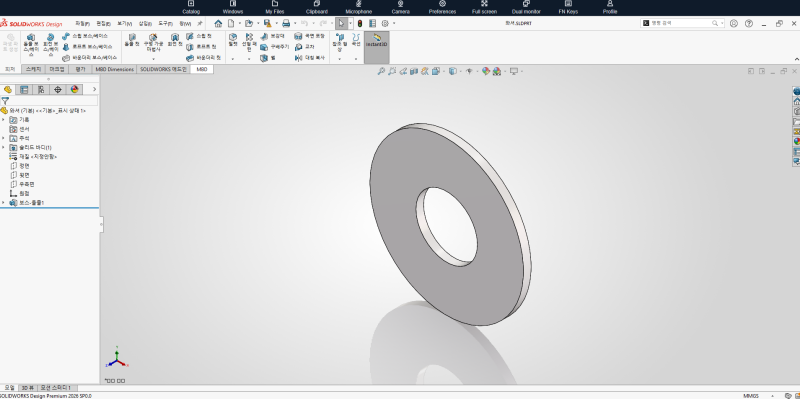Screen dimensions: 800x399
Task: Open Catalog in remote toolbar
Action: pos(191,7)
